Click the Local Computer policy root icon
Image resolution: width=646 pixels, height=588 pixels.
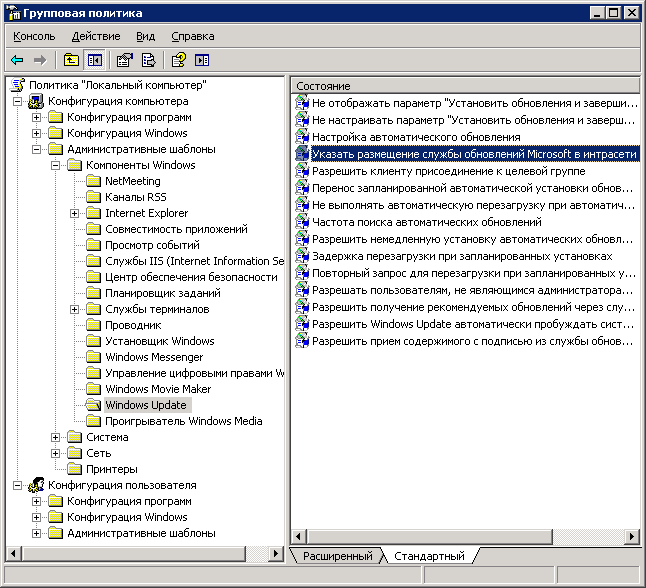17,85
